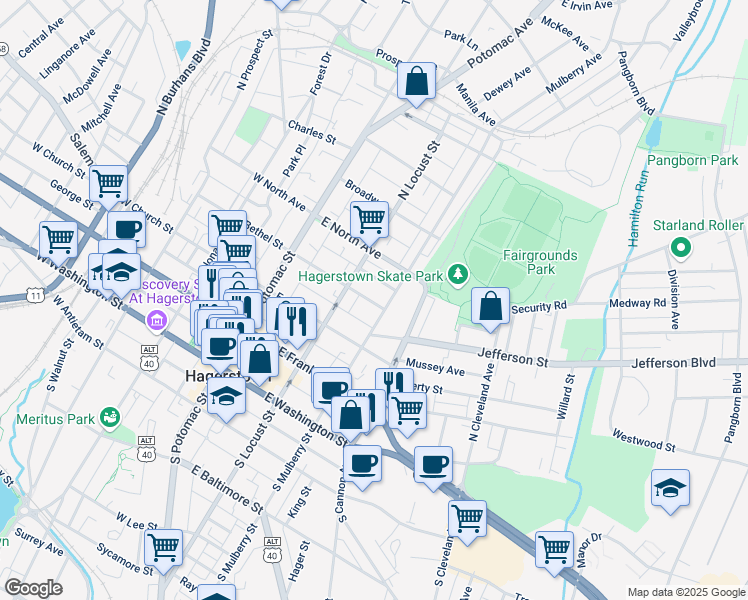Open the coffee cup marker above Hagerstown label
This screenshot has width=748, height=600.
click(220, 348)
